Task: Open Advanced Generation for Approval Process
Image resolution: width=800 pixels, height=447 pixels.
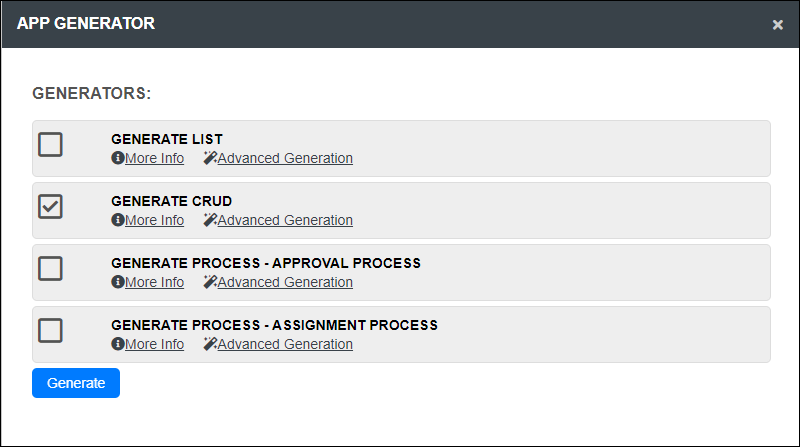Action: coord(285,282)
